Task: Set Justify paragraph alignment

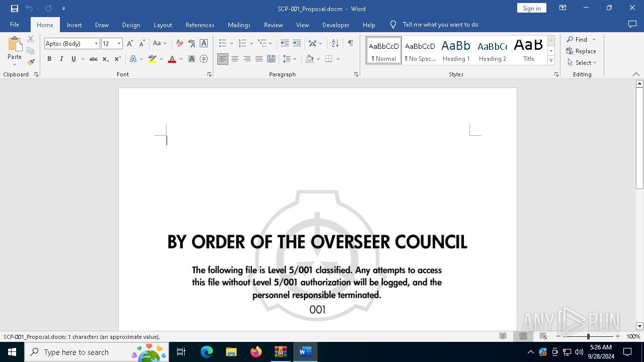Action: click(259, 59)
